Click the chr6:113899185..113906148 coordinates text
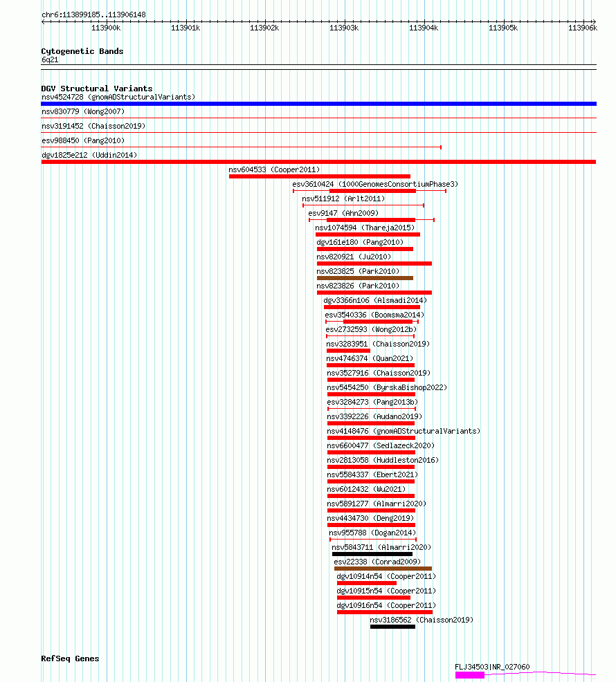Viewport: 616px width, 682px height. [x=93, y=15]
